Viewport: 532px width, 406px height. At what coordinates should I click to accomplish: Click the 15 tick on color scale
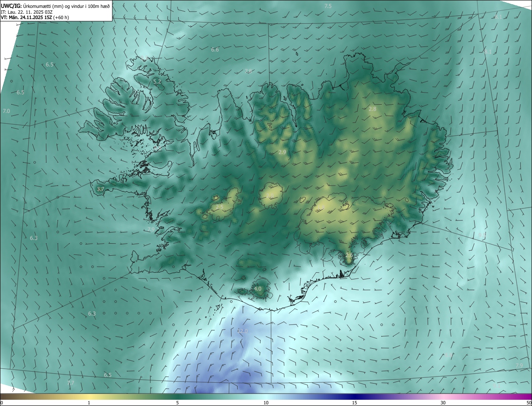click(x=355, y=403)
